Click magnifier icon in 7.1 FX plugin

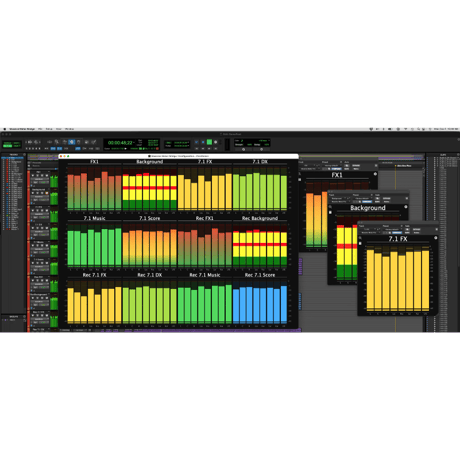360,238
